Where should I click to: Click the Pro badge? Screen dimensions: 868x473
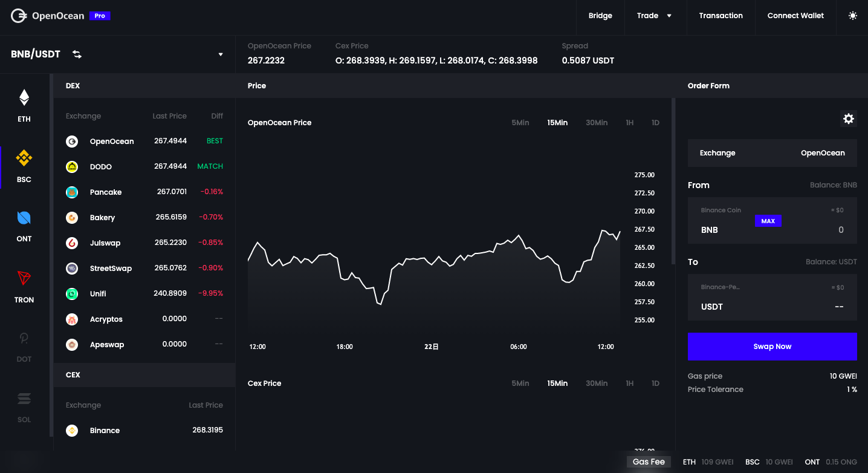tap(100, 16)
